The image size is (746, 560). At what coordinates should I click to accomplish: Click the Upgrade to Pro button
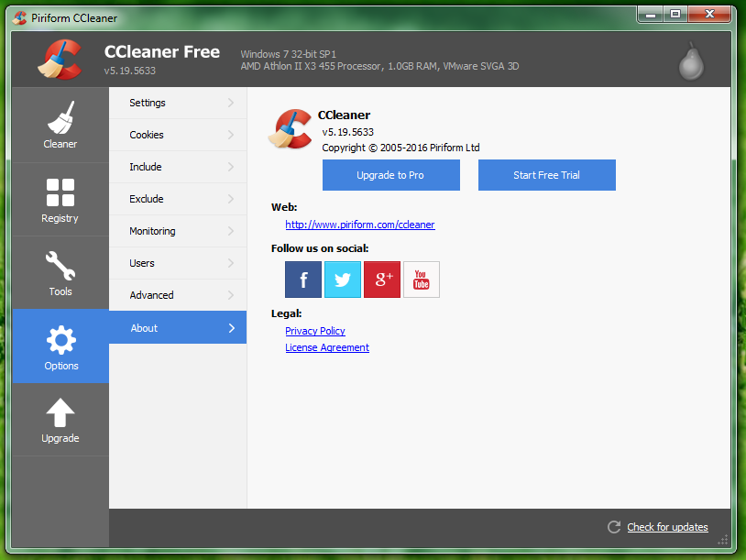[390, 175]
